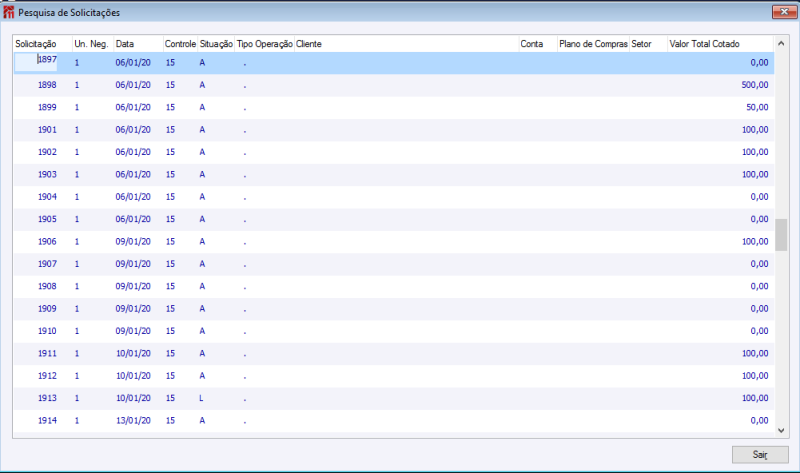The width and height of the screenshot is (800, 473).
Task: Select solicitation row 1899
Action: pos(394,108)
